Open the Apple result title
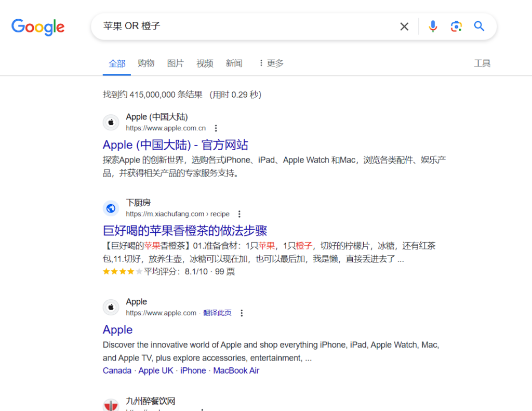This screenshot has width=532, height=411. pos(118,329)
